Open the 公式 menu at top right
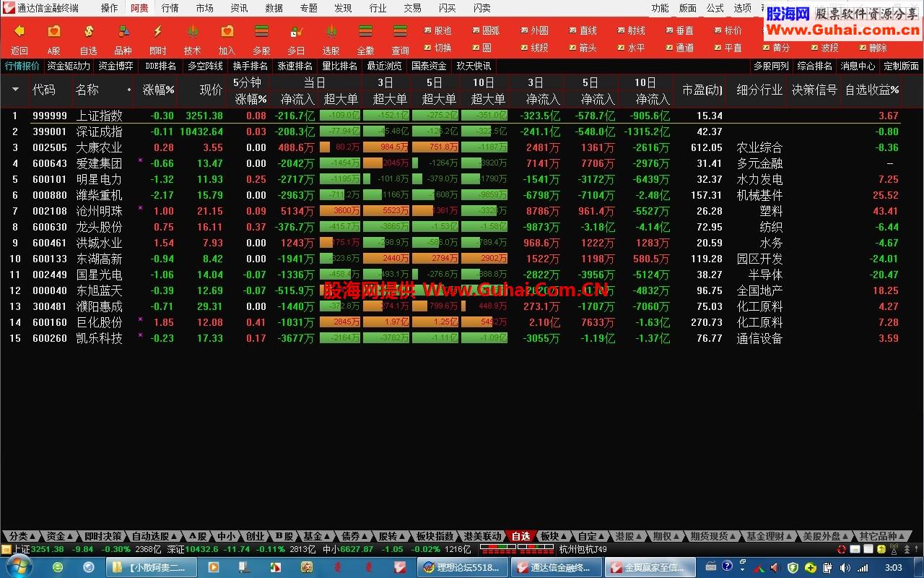The height and width of the screenshot is (578, 924). (715, 8)
